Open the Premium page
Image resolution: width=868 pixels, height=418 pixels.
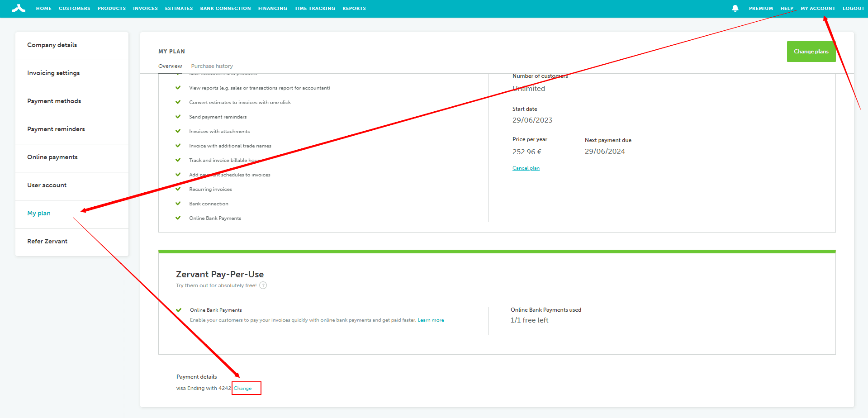click(761, 8)
